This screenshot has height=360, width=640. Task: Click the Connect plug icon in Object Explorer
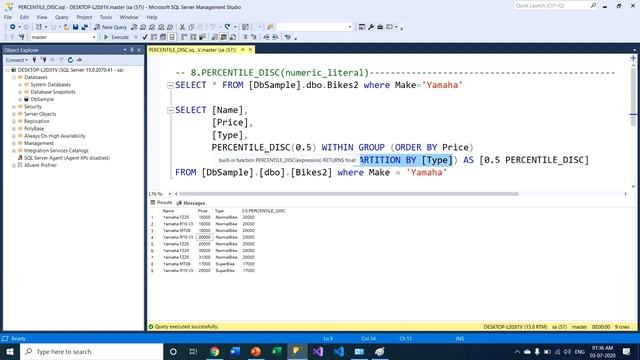(x=34, y=60)
